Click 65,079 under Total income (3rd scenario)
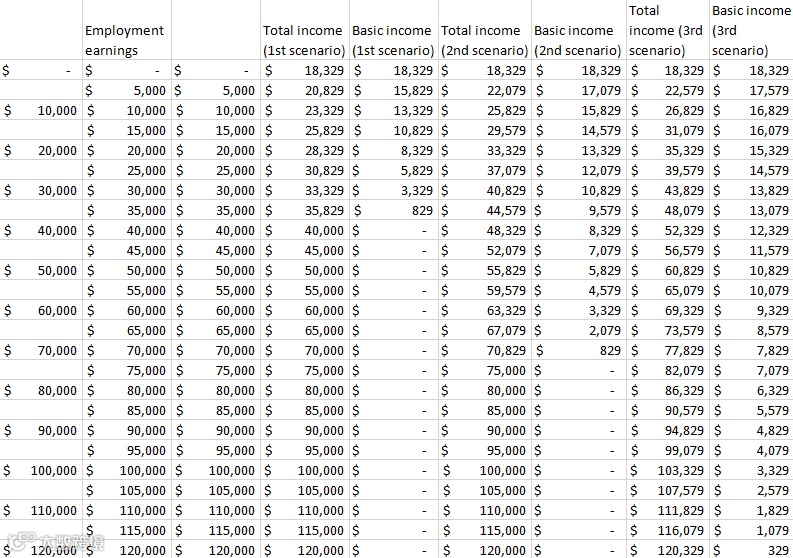This screenshot has height=558, width=793. point(684,290)
